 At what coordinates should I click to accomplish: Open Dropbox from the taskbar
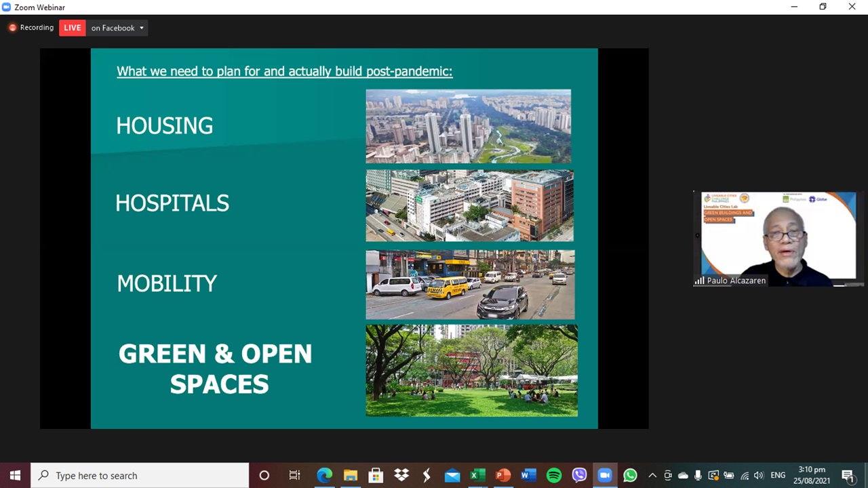click(401, 475)
